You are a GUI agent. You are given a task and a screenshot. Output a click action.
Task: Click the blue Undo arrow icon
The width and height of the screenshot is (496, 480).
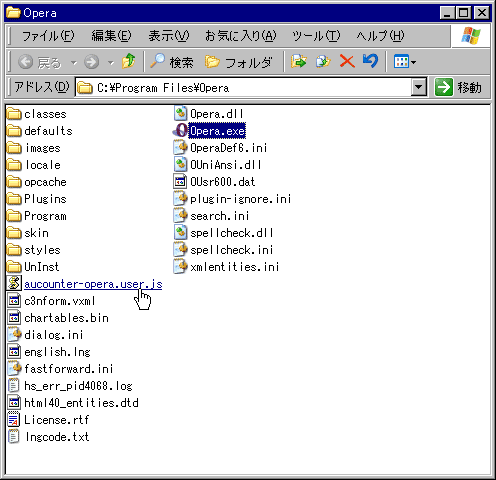pos(370,61)
